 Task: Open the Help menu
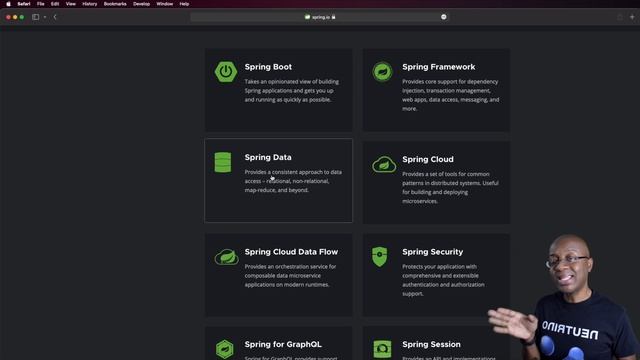[x=184, y=4]
